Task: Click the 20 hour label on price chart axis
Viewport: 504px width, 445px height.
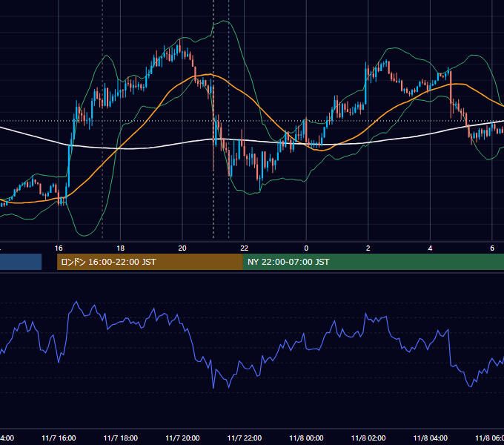Action: 182,248
